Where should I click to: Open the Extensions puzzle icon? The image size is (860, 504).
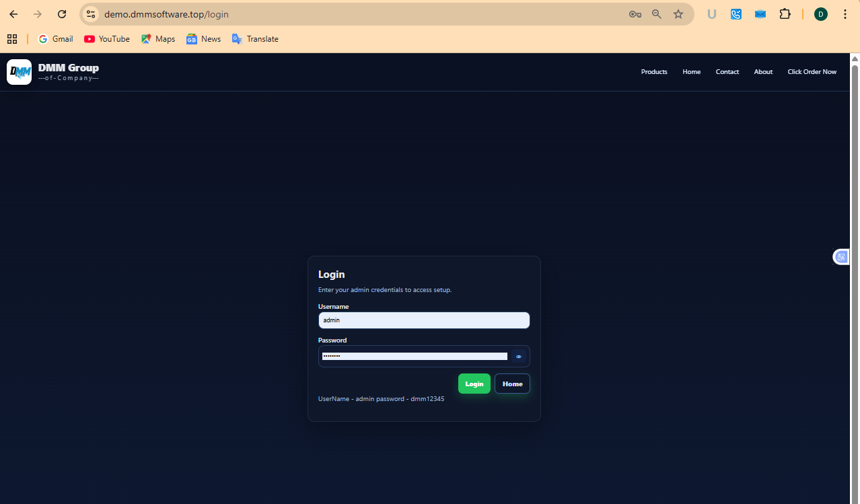(785, 13)
